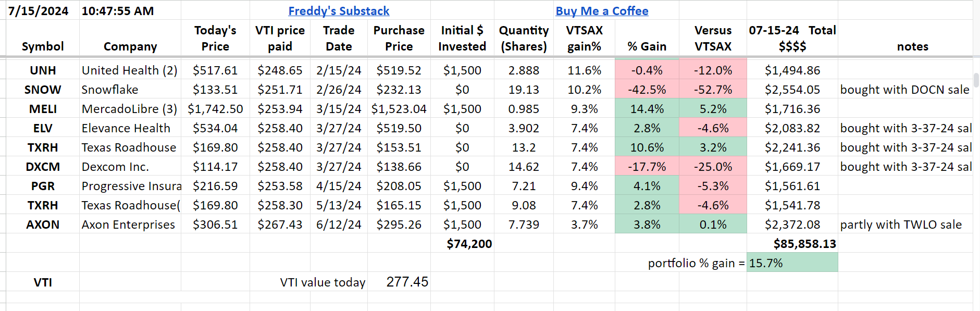Image resolution: width=980 pixels, height=311 pixels.
Task: Select the purchase price $295.26
Action: 399,225
